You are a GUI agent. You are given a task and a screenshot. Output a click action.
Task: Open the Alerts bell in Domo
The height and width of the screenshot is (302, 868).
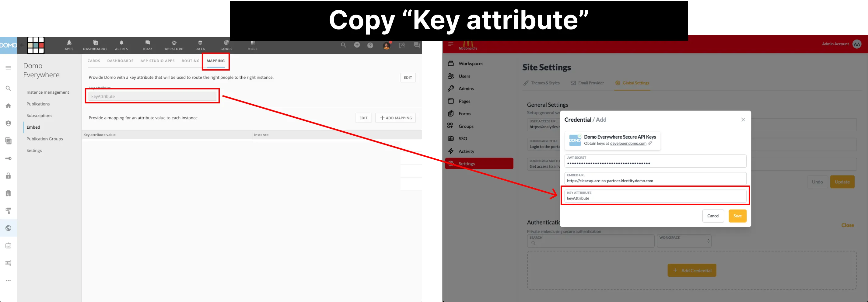pyautogui.click(x=121, y=45)
